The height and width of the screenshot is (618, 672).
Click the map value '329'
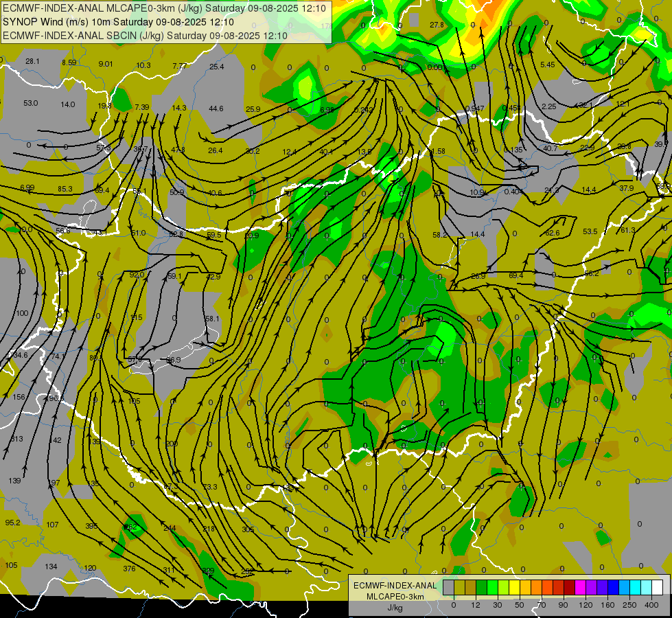point(208,571)
